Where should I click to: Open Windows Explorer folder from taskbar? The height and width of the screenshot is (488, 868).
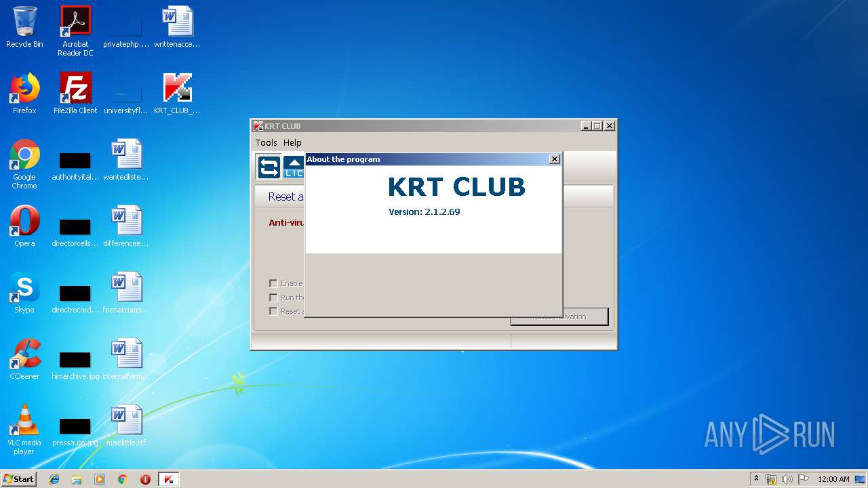[77, 479]
